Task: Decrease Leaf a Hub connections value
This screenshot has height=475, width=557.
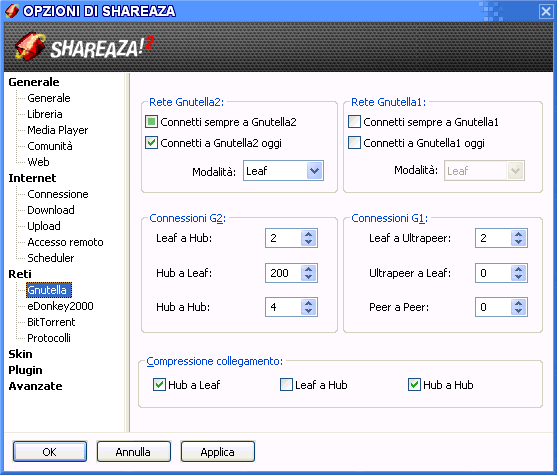Action: 308,242
